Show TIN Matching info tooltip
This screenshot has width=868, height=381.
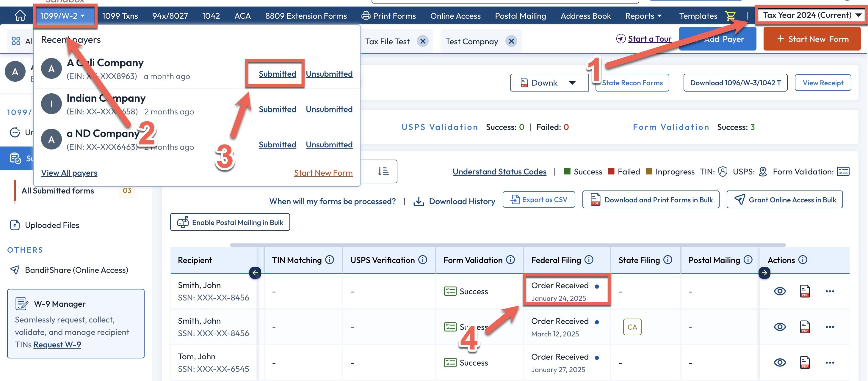[330, 260]
